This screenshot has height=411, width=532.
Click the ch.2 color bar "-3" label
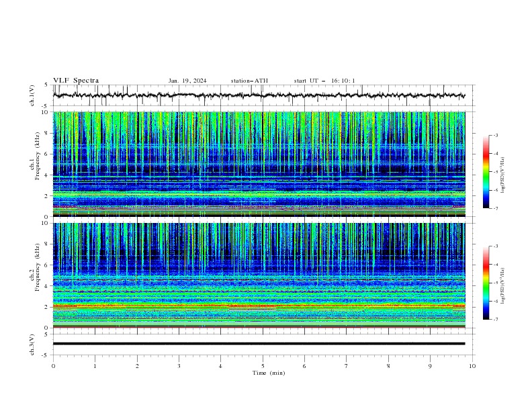496,246
